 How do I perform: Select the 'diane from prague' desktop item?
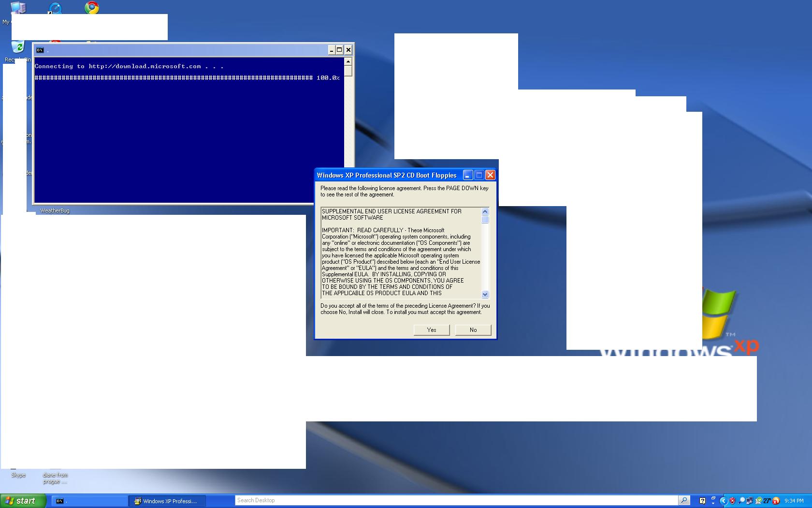click(55, 478)
